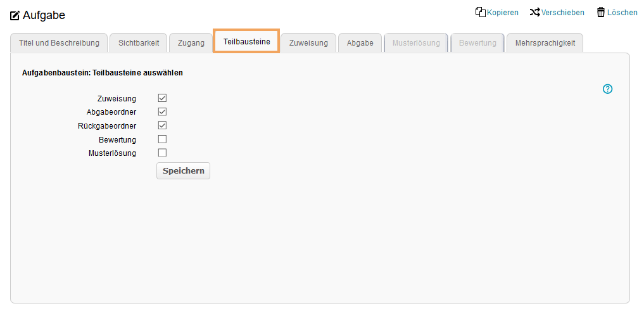Switch to the Titel und Beschreibung tab
Screen dimensions: 644x313
(x=59, y=43)
